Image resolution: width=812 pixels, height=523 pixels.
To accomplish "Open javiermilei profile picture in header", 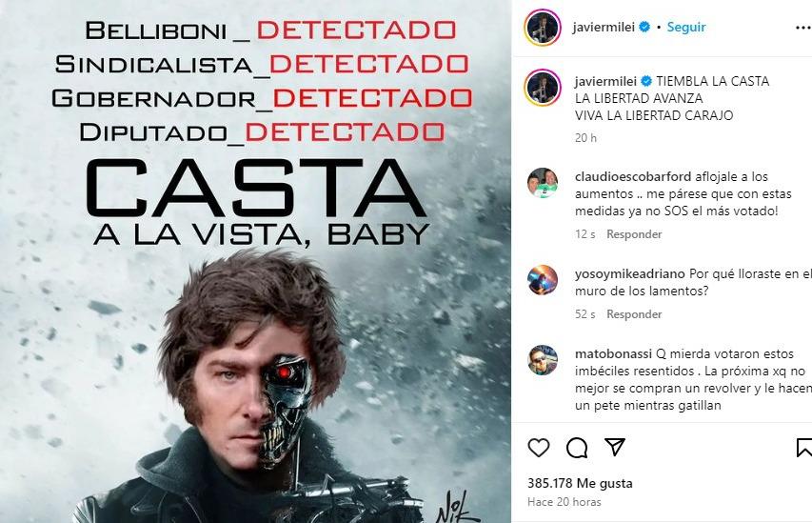I will coord(543,28).
